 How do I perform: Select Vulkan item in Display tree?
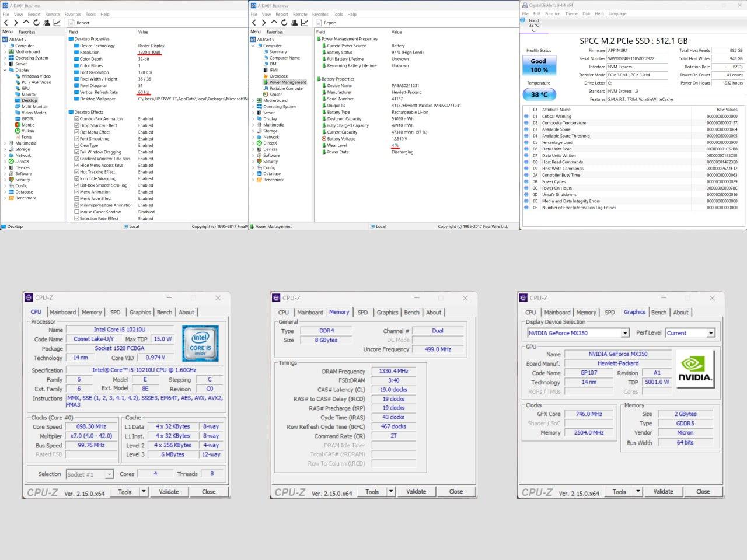(x=25, y=131)
